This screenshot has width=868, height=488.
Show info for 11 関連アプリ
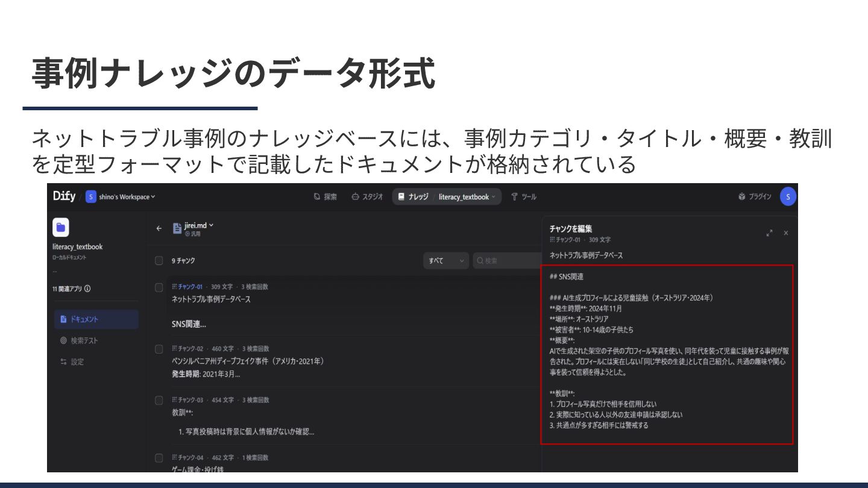tap(87, 289)
